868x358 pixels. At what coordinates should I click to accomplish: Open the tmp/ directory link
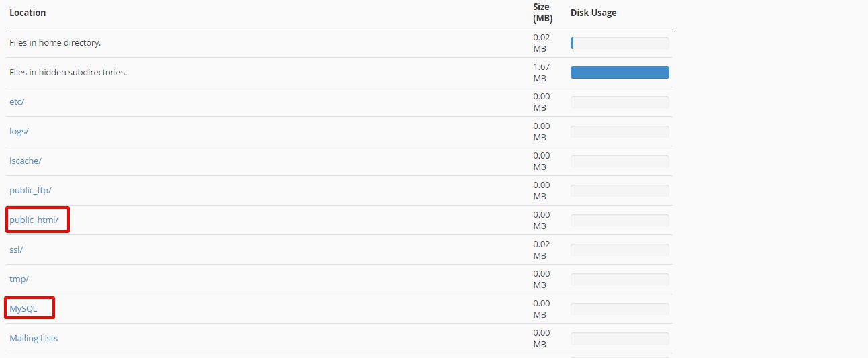pos(19,279)
